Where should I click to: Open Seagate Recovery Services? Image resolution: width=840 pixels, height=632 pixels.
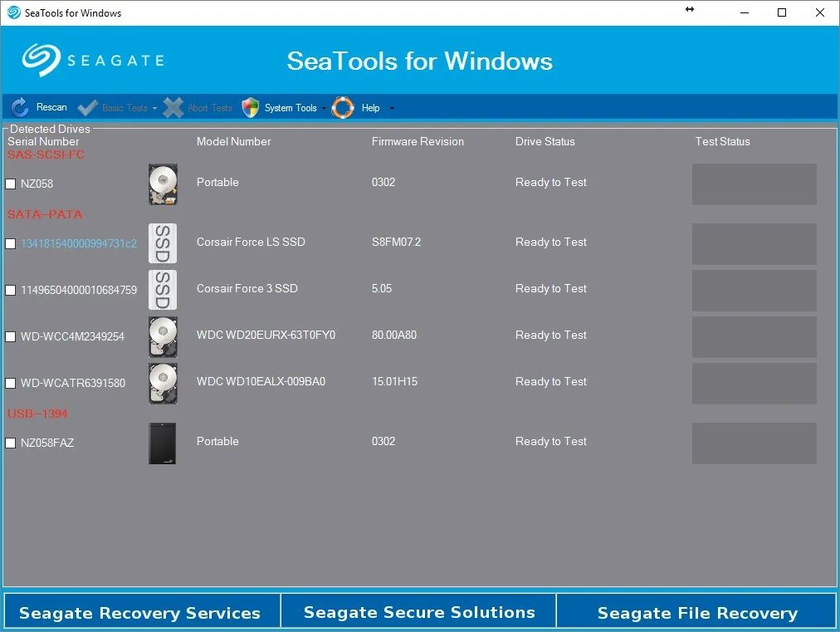pyautogui.click(x=142, y=611)
